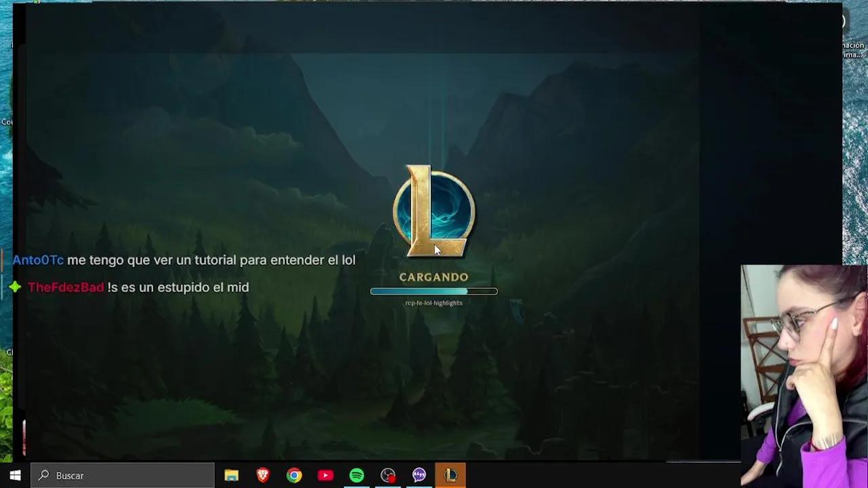Open the YouTube taskbar icon

click(x=325, y=476)
